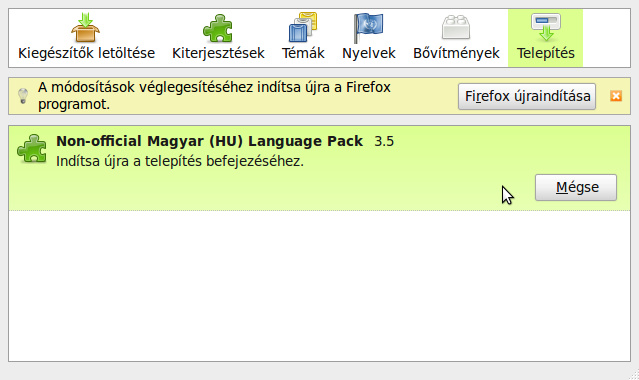Select the Non-official Magyar (HU) Language Pack title
The width and height of the screenshot is (639, 380).
pyautogui.click(x=209, y=141)
